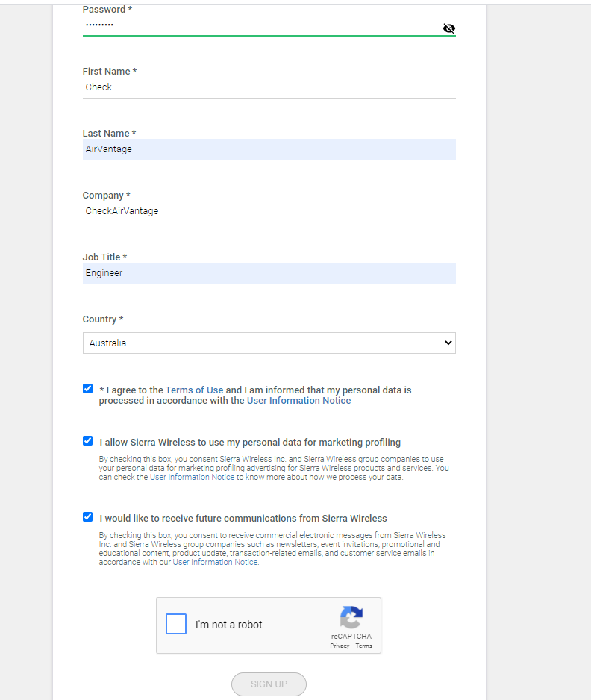Click the reCAPTCHA Privacy link

pos(340,646)
